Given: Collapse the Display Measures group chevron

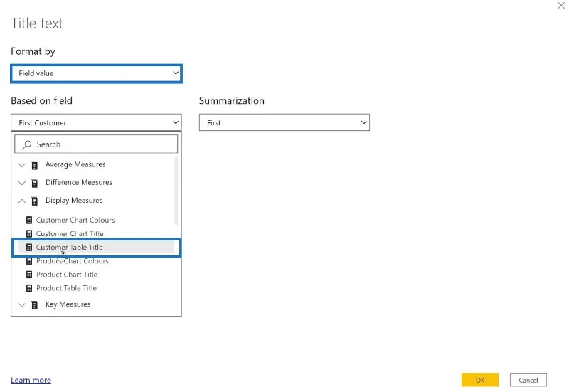Looking at the screenshot, I should coord(22,201).
